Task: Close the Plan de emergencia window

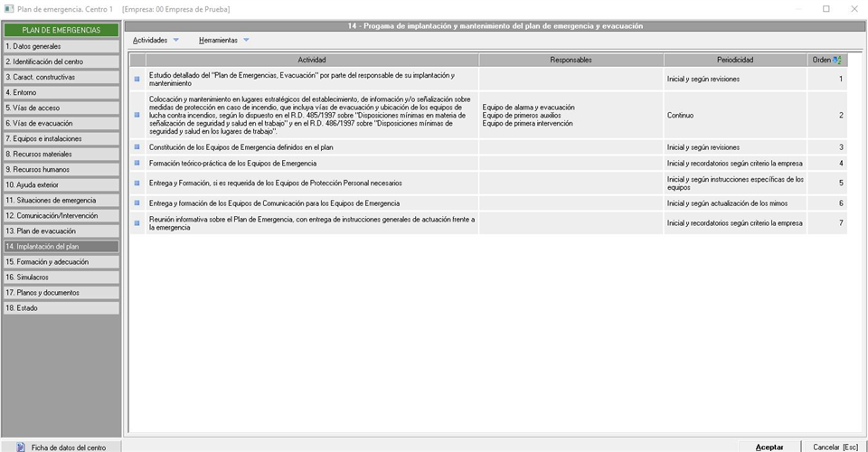Action: tap(854, 9)
